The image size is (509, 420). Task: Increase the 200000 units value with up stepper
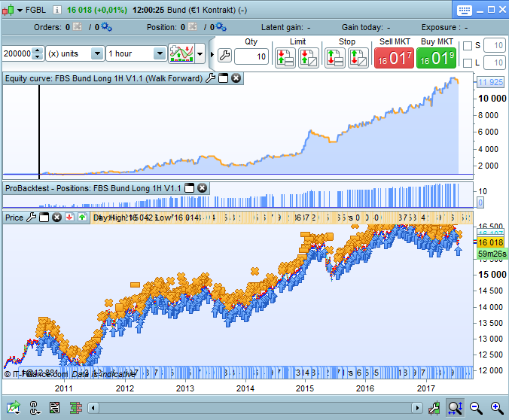pyautogui.click(x=38, y=50)
